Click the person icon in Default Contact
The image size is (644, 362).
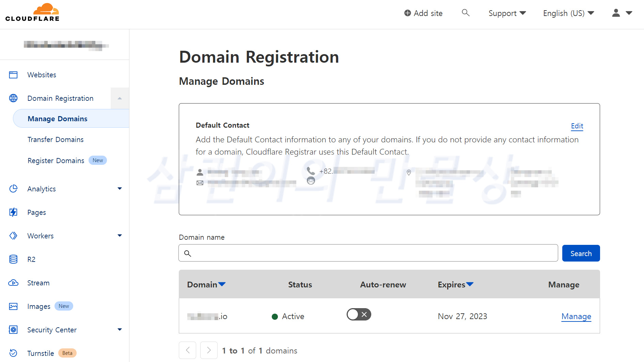(200, 172)
